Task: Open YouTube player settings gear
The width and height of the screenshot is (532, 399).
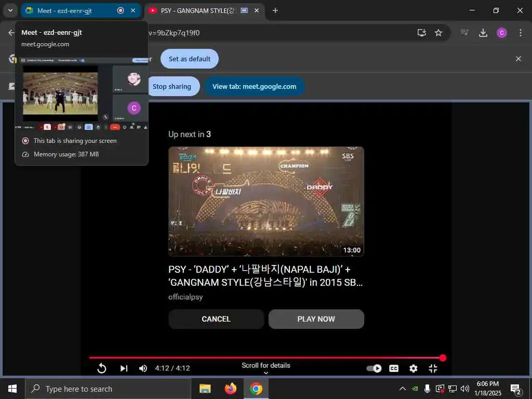Action: (x=413, y=368)
